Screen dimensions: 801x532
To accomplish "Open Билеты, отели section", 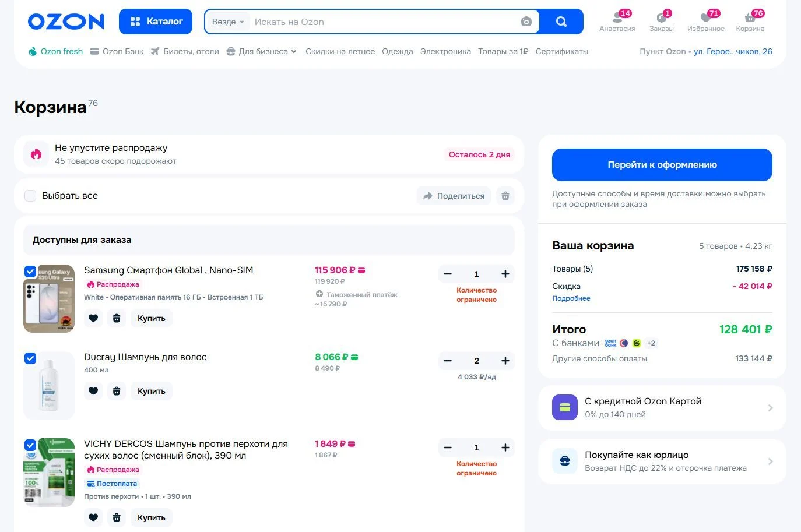I will [185, 51].
